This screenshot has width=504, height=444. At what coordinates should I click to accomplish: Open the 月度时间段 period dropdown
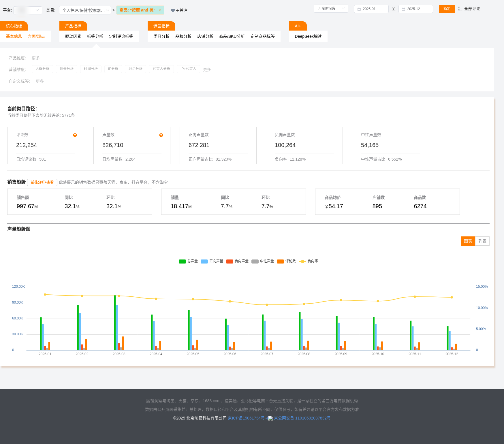pyautogui.click(x=331, y=9)
